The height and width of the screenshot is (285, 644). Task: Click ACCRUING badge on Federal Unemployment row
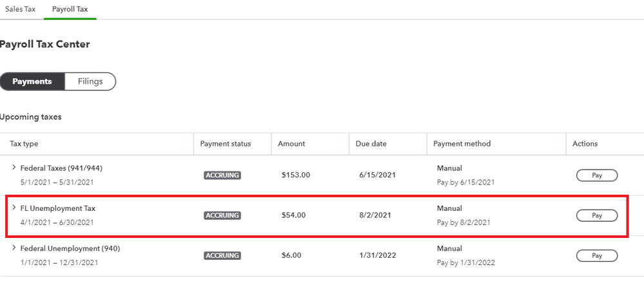[222, 256]
